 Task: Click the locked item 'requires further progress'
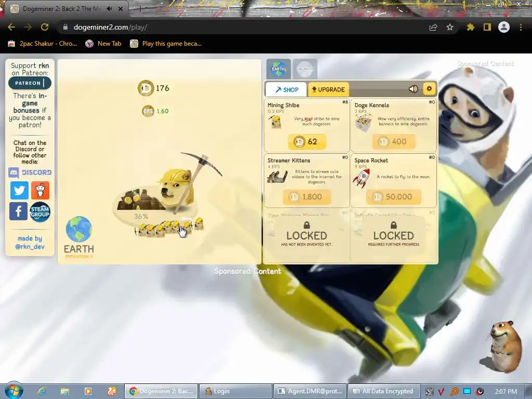tap(394, 234)
